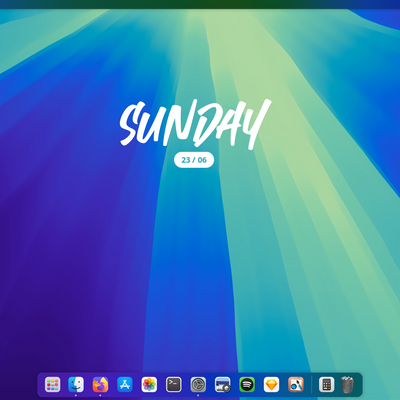Viewport: 400px width, 400px height.
Task: Click the SUNDAY day widget text
Action: pyautogui.click(x=195, y=123)
